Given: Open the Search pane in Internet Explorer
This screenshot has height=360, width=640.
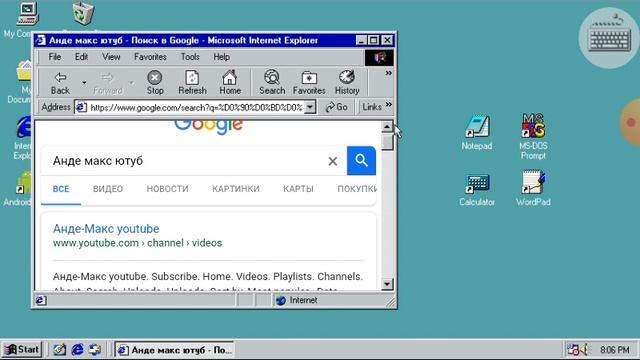Looking at the screenshot, I should [x=272, y=83].
